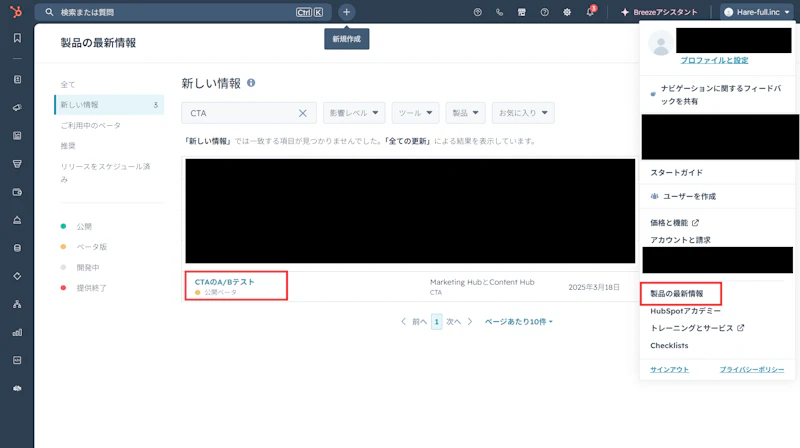Open the 影響レベル filter dropdown
Screen dimensions: 800x448
pyautogui.click(x=354, y=113)
